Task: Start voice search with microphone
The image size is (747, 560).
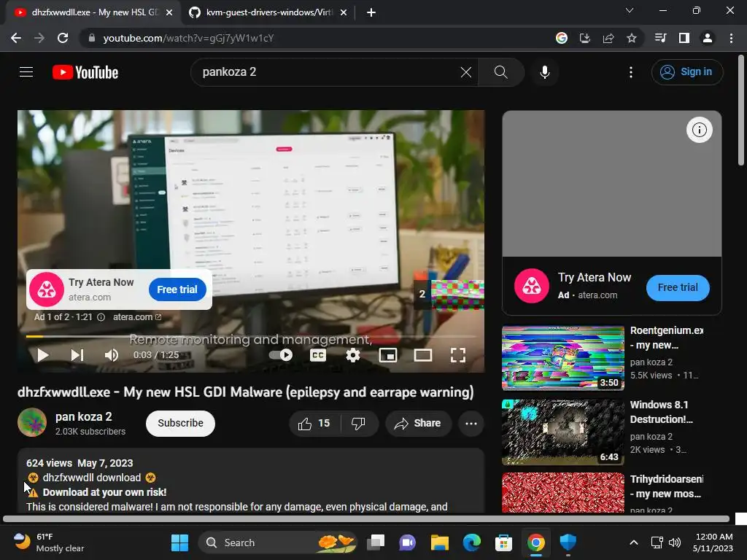Action: (x=544, y=72)
